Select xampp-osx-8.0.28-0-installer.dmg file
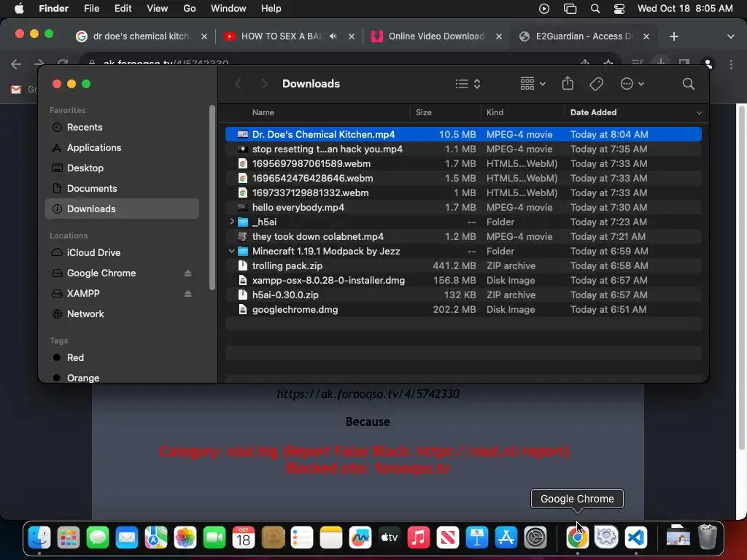 click(463, 281)
